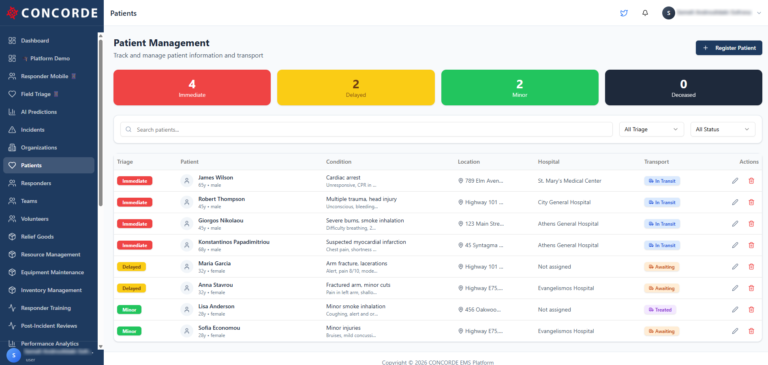Image resolution: width=768 pixels, height=365 pixels.
Task: Open notifications bell in header
Action: [645, 13]
